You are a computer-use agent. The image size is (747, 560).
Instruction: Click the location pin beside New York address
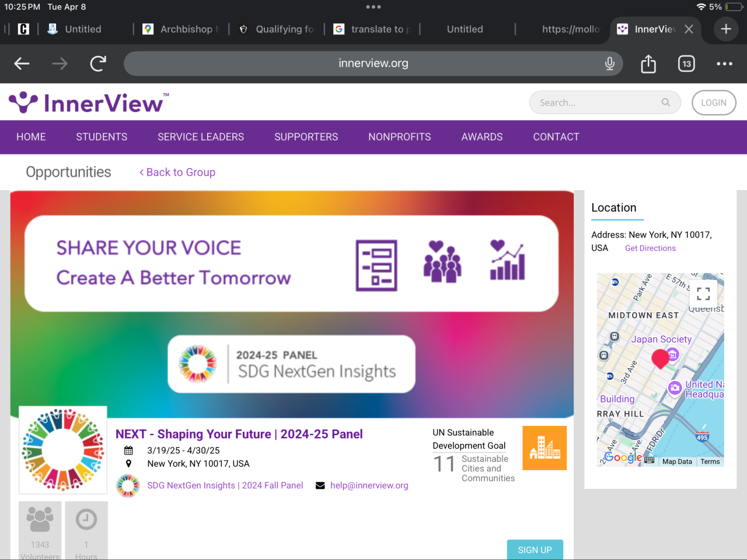(x=128, y=464)
